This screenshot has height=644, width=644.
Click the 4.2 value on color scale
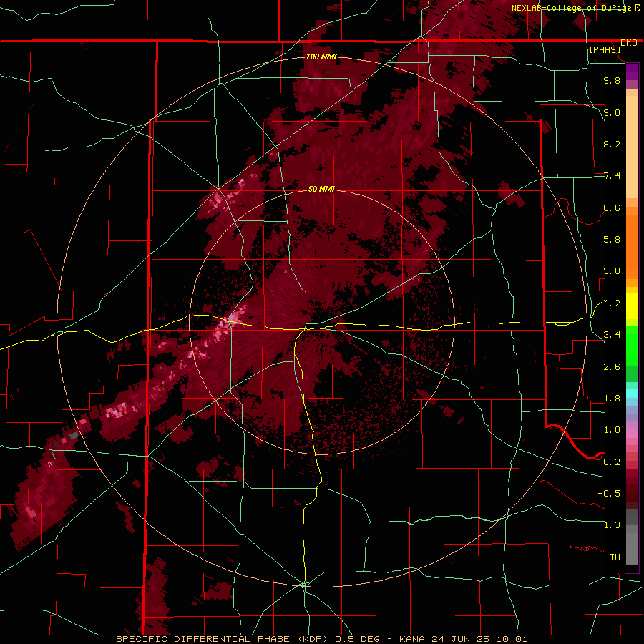tap(612, 303)
